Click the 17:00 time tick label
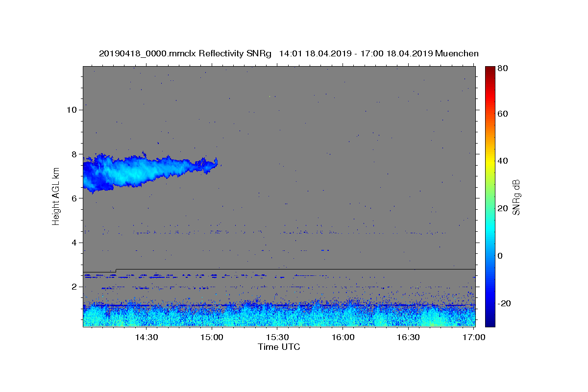The image size is (588, 392). click(x=474, y=337)
